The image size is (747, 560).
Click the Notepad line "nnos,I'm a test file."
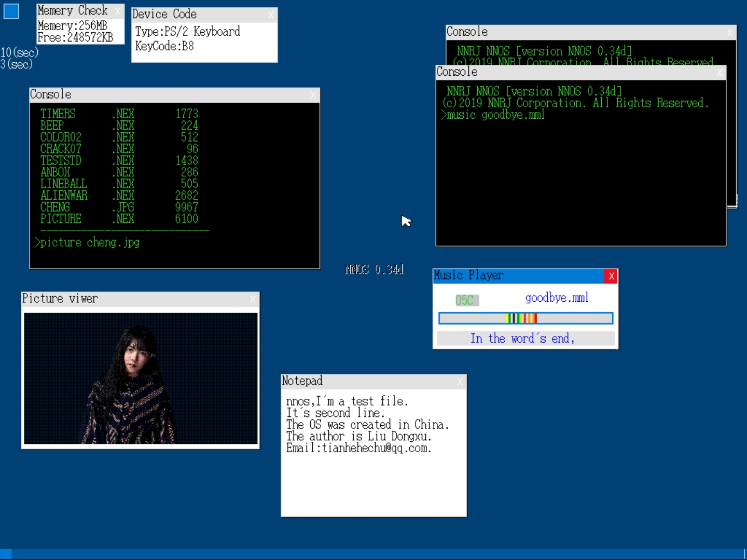click(347, 401)
